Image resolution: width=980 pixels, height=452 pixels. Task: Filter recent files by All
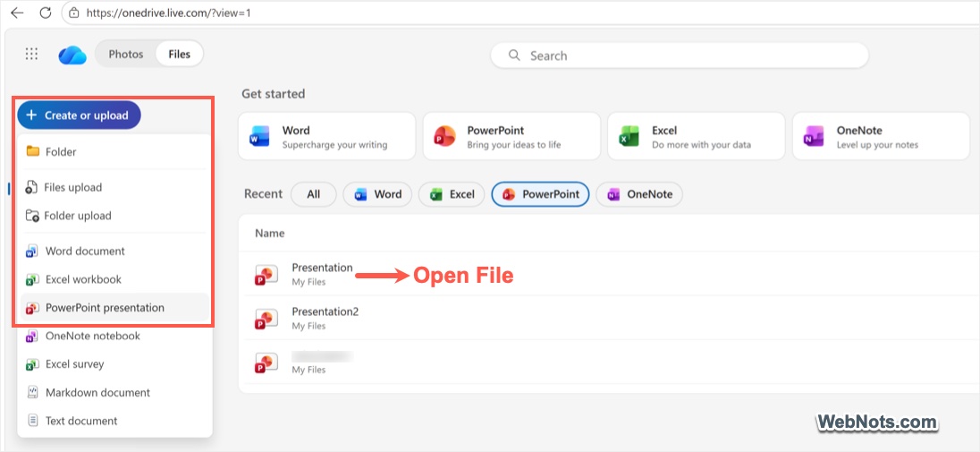click(314, 194)
